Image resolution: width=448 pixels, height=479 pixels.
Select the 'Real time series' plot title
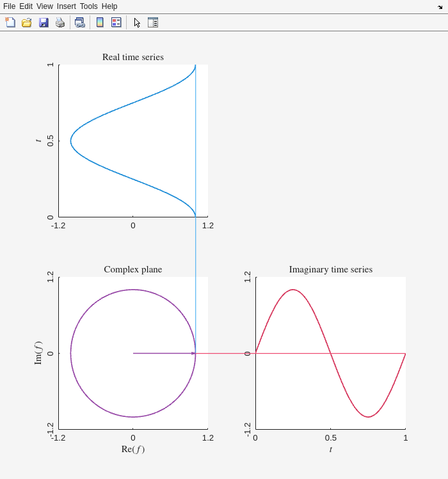point(132,57)
